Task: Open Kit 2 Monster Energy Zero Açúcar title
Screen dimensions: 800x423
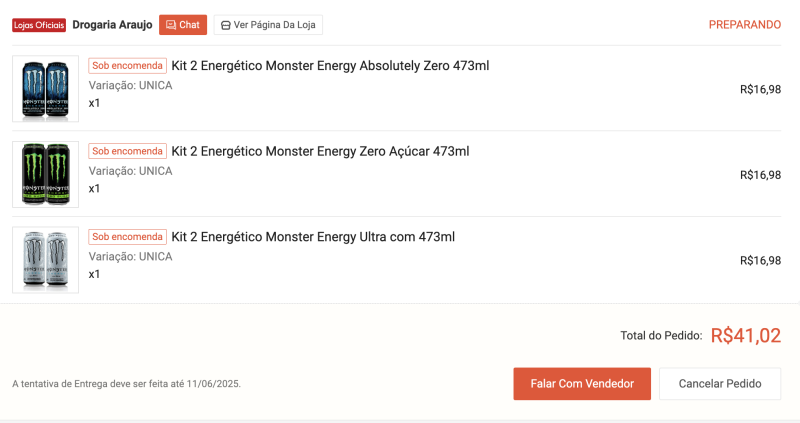Action: [x=320, y=151]
